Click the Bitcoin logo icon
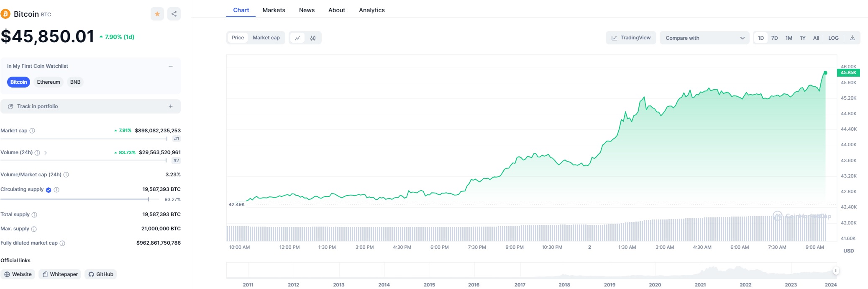868x289 pixels. click(5, 14)
